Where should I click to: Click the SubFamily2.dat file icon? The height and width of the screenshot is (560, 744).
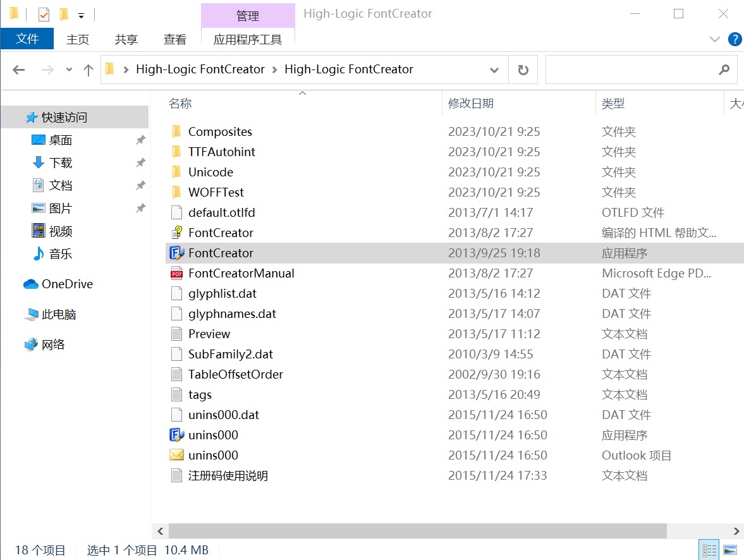(176, 354)
